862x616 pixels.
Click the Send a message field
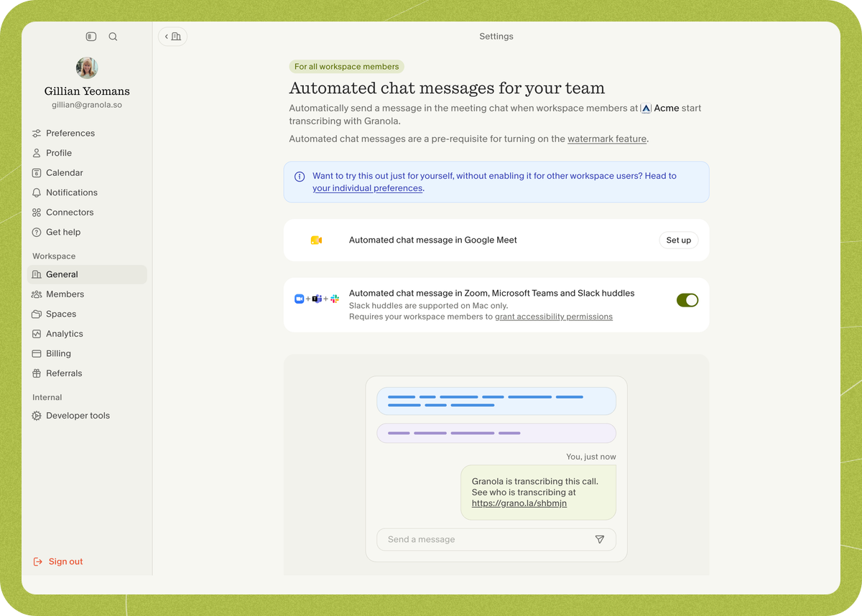[x=496, y=539]
